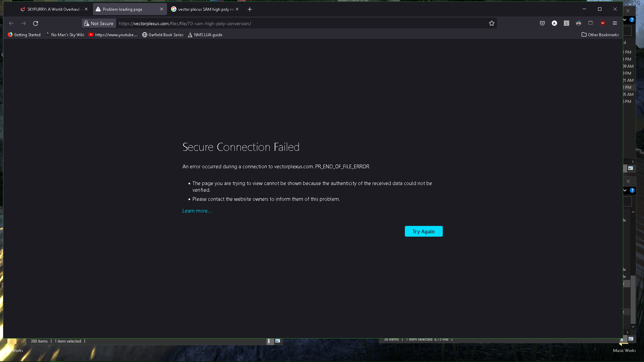Go back to the previous page

click(11, 23)
